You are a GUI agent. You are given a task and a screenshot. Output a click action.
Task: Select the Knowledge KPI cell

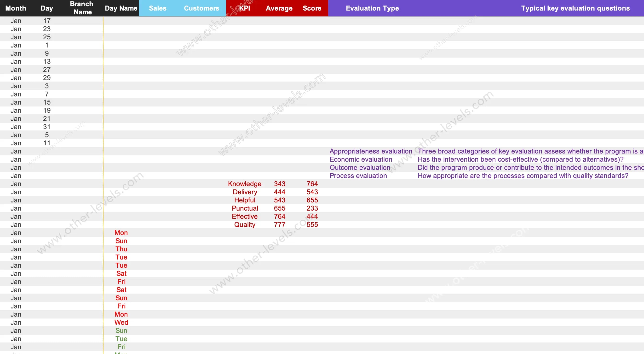coord(245,184)
